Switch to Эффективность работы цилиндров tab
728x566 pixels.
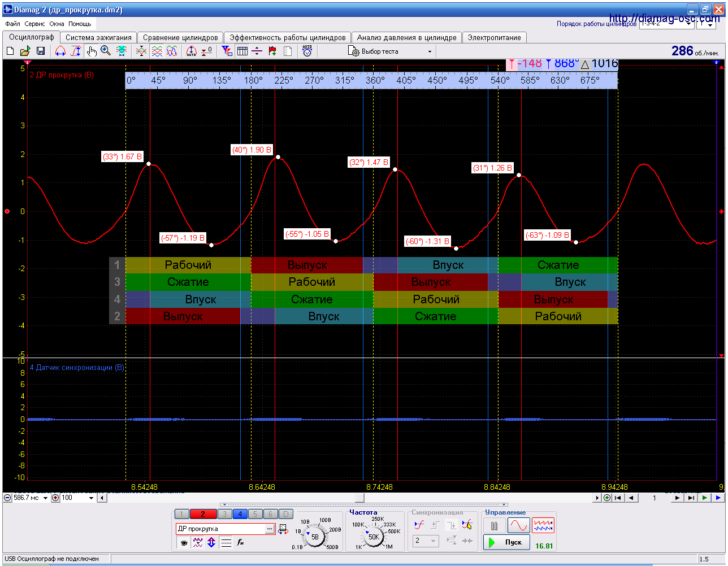click(x=288, y=38)
